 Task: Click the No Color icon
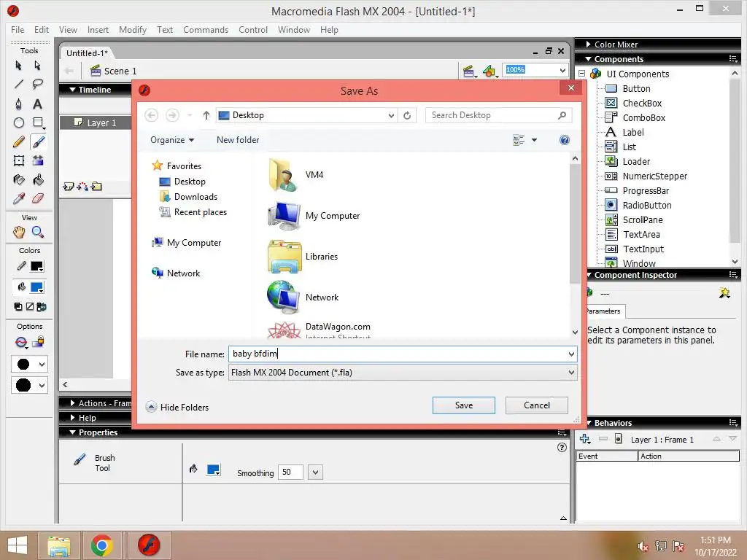(29, 307)
